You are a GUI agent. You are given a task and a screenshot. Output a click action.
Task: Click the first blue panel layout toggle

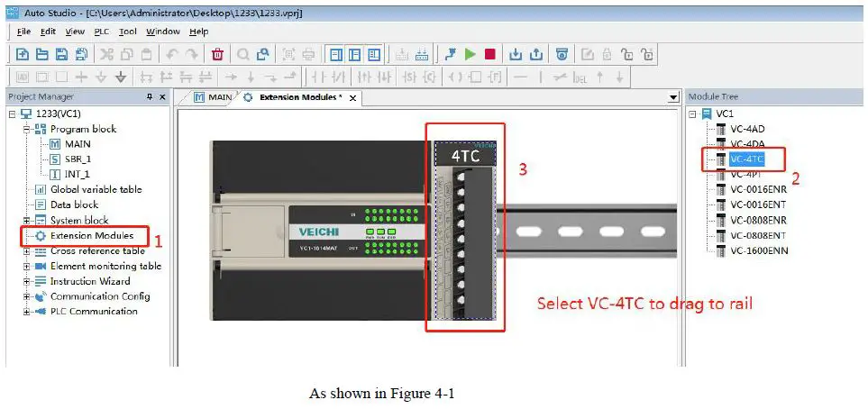335,54
